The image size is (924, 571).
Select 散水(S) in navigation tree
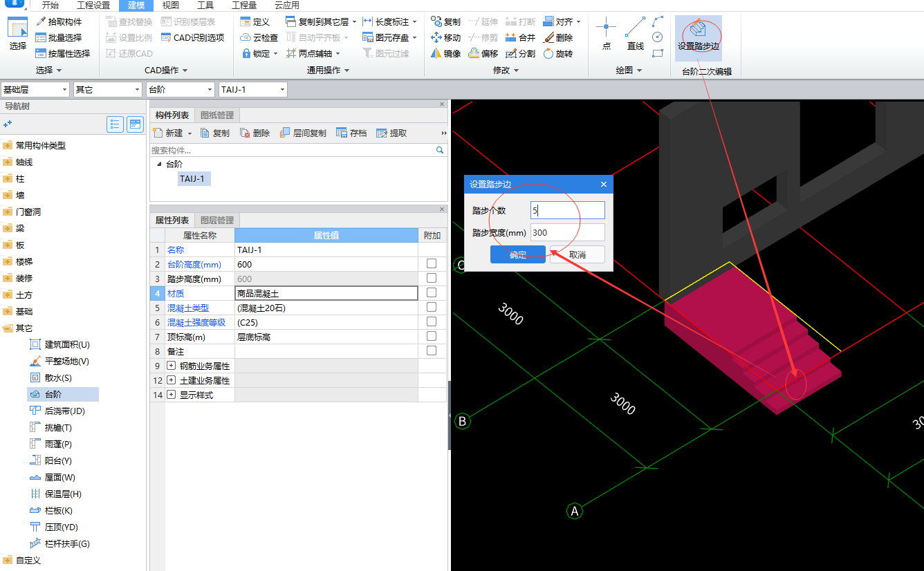(x=58, y=377)
